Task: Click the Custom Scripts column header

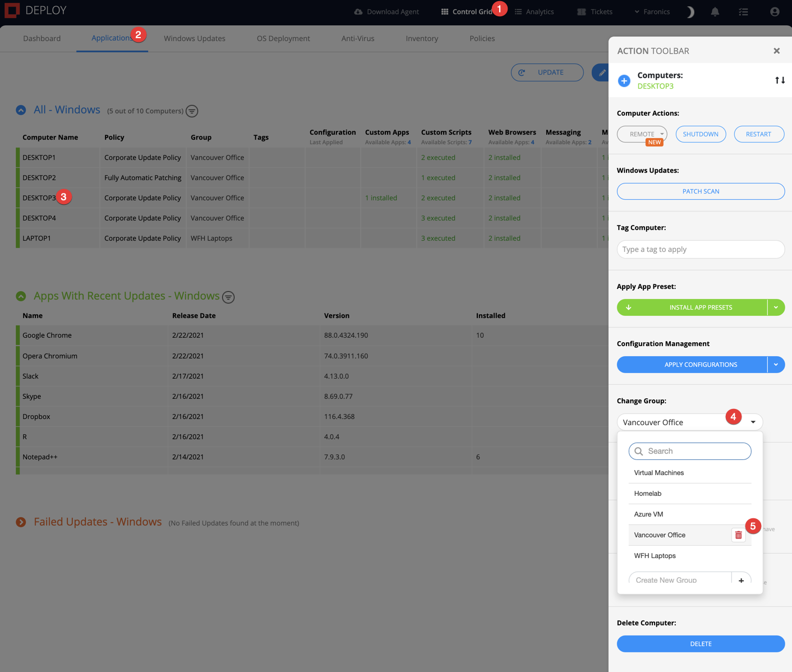Action: click(446, 132)
